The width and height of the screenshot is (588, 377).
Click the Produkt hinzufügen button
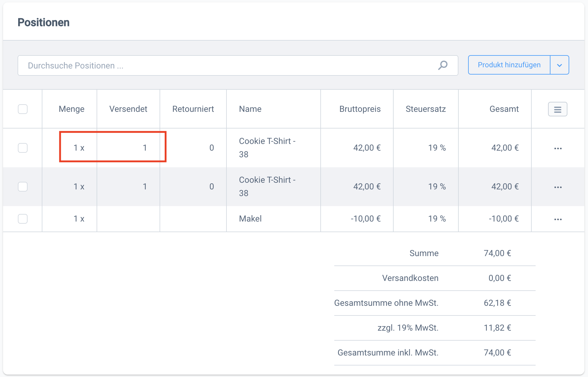[x=509, y=65]
